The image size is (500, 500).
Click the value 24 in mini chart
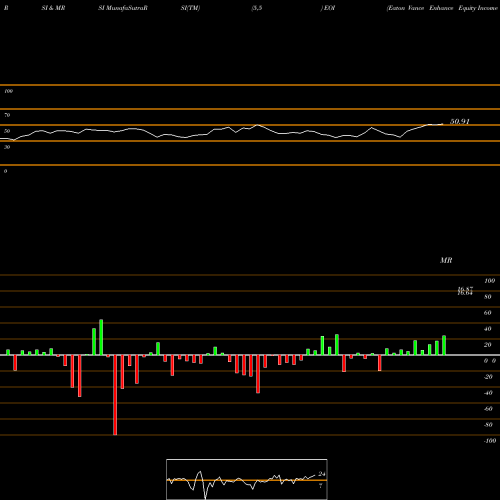pyautogui.click(x=322, y=474)
